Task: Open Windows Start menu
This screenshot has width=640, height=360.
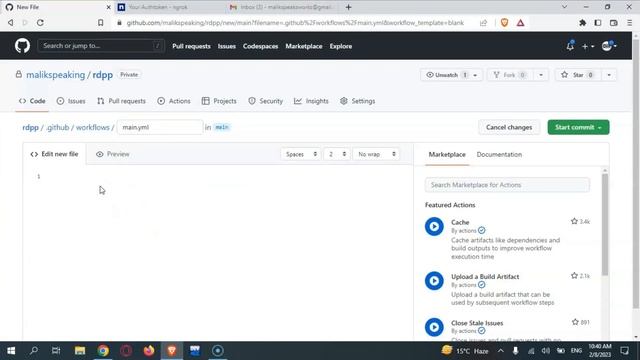Action: coord(11,351)
